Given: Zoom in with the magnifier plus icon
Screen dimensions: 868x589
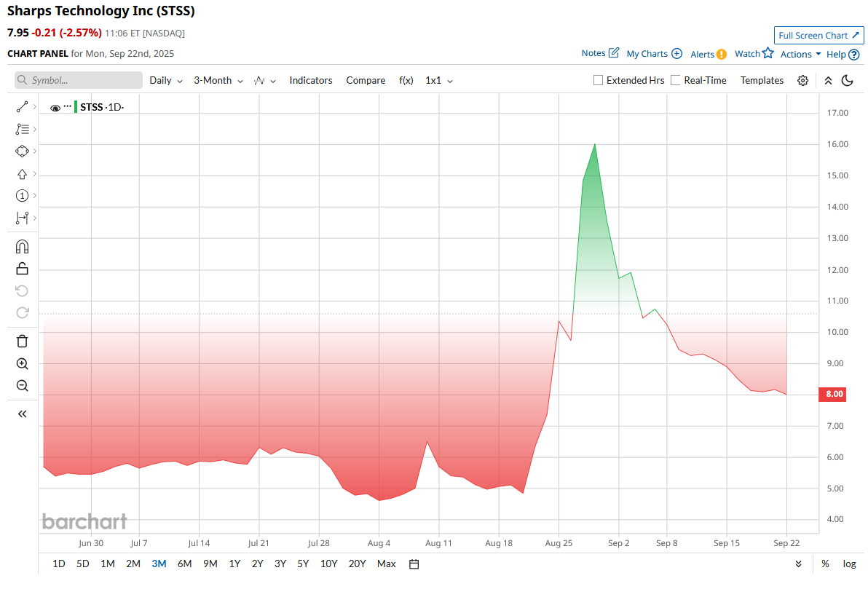Looking at the screenshot, I should (22, 364).
